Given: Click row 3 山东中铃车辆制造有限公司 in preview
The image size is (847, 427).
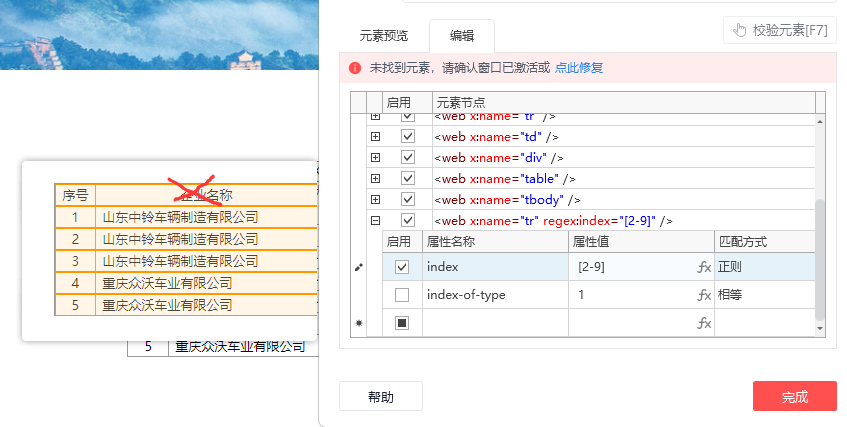Looking at the screenshot, I should point(180,262).
